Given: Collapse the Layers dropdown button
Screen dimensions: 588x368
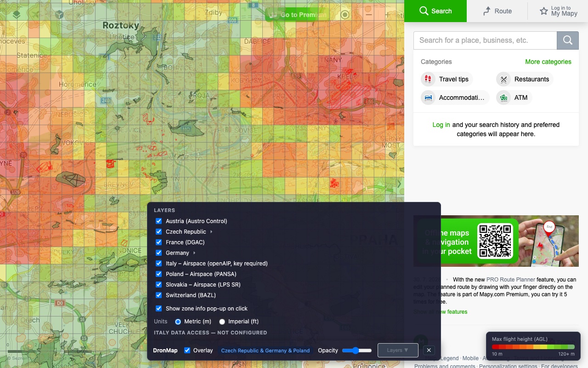Looking at the screenshot, I should (398, 350).
